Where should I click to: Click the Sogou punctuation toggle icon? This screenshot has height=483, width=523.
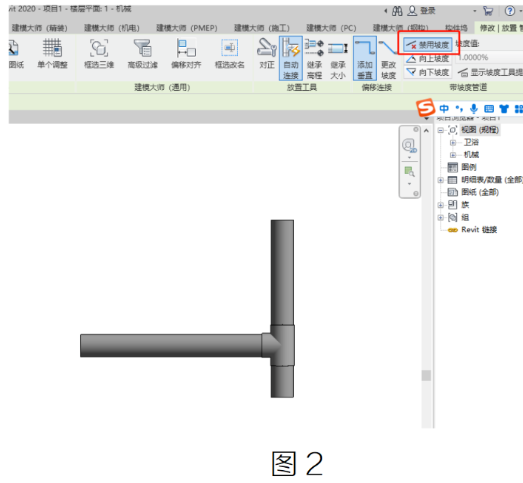tap(459, 109)
